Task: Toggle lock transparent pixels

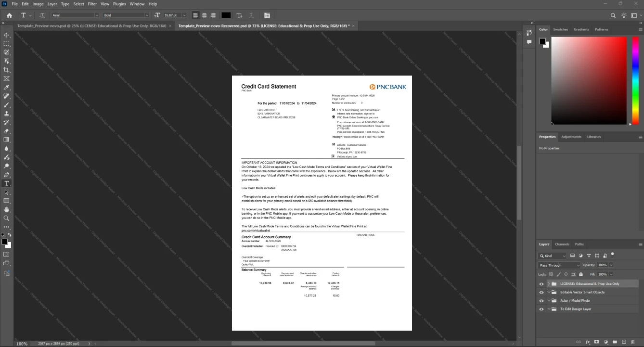Action: pos(552,274)
